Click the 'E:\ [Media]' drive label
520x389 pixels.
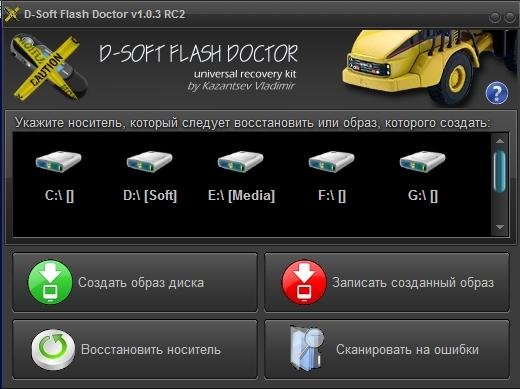[241, 196]
